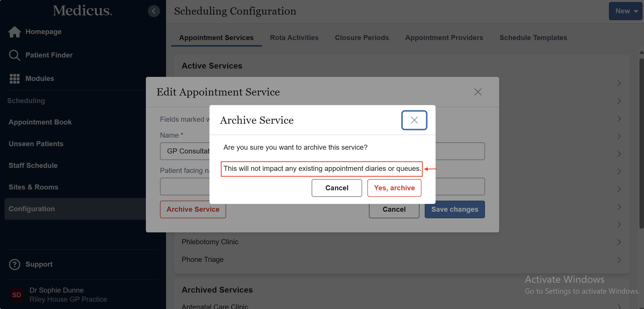The image size is (644, 309).
Task: Close the Archive Service dialog
Action: pyautogui.click(x=414, y=120)
